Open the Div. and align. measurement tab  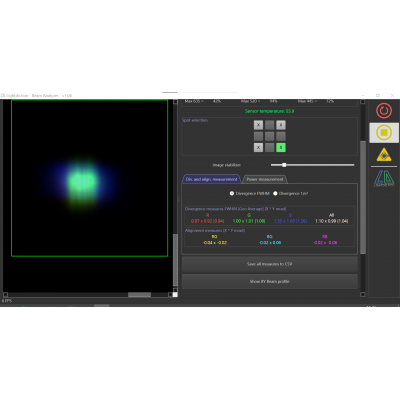coord(211,179)
